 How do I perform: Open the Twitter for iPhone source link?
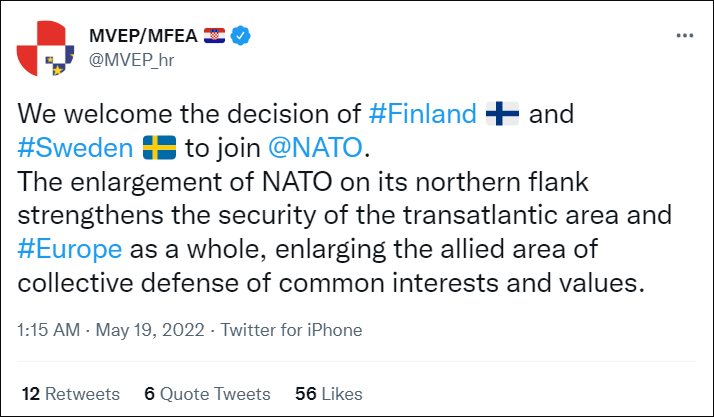[x=291, y=330]
